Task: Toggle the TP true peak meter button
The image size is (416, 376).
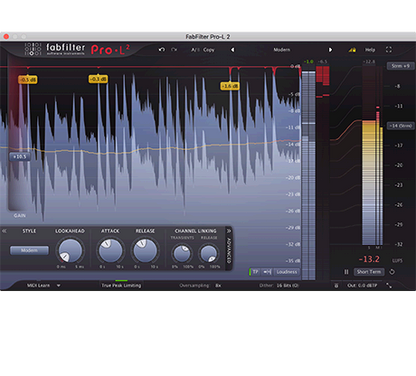Action: (255, 272)
